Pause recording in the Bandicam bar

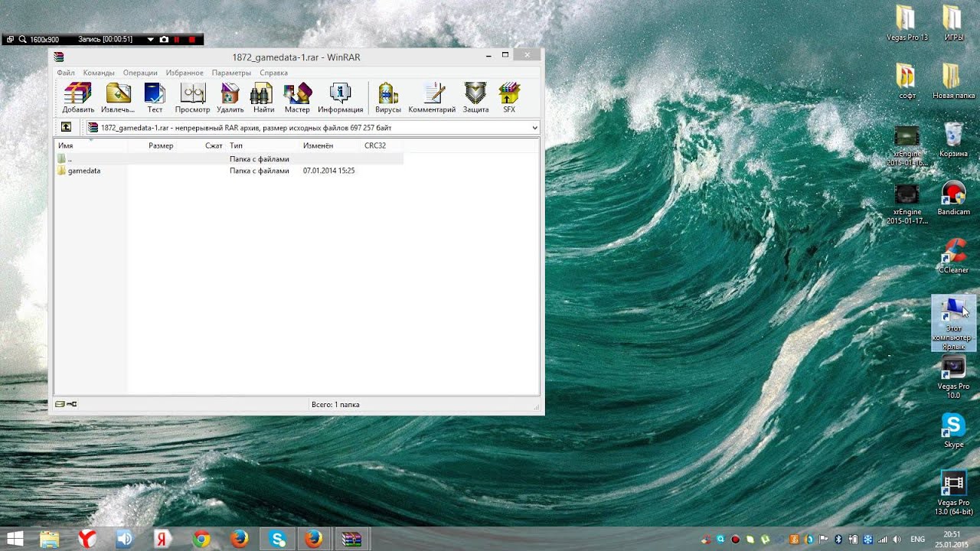177,39
